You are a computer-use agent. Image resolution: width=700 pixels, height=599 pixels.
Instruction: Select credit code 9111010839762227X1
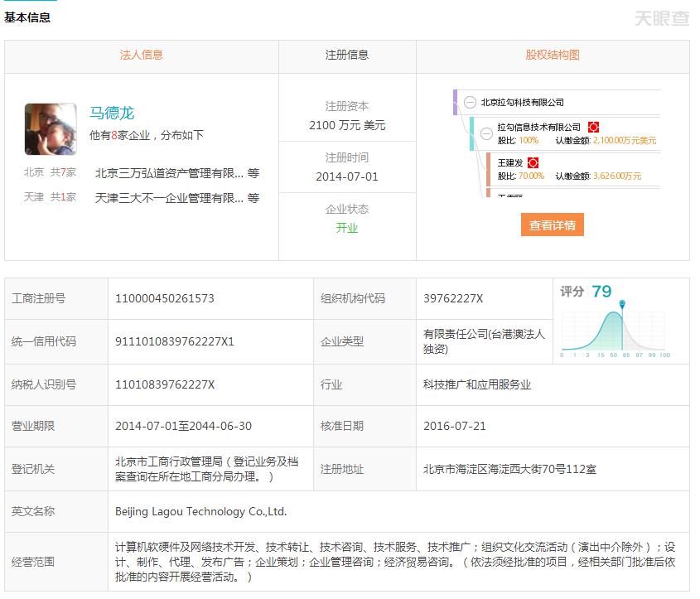point(175,341)
